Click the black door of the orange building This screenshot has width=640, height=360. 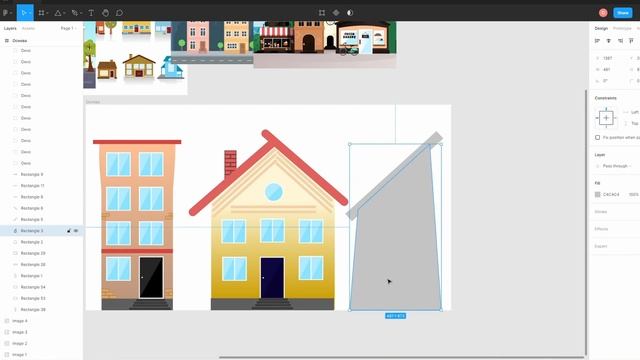151,278
